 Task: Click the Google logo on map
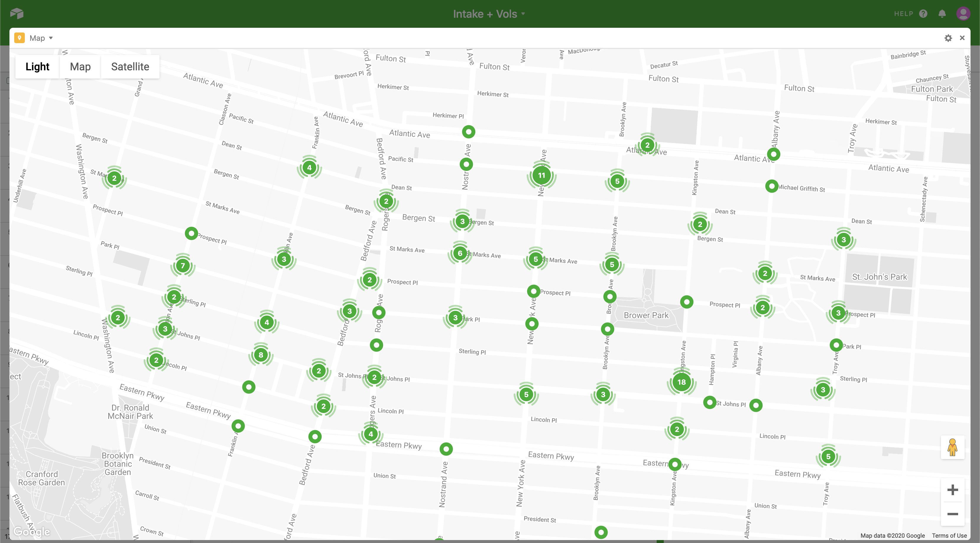click(x=32, y=531)
